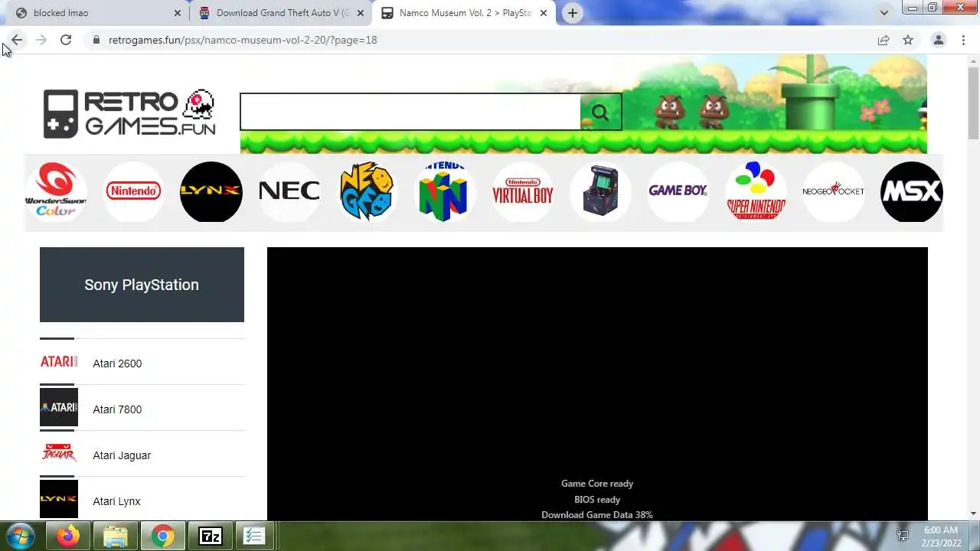Open Chrome from the taskbar
980x551 pixels.
(162, 536)
